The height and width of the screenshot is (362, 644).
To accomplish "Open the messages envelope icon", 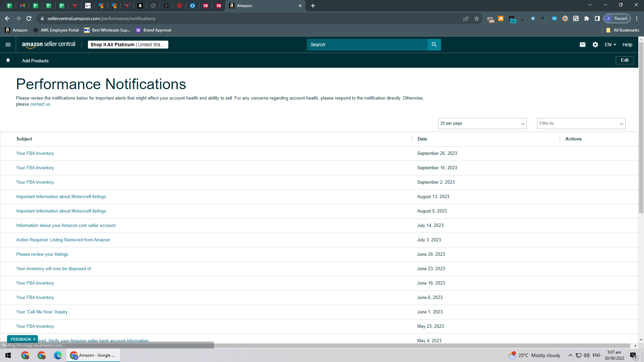I will point(583,45).
